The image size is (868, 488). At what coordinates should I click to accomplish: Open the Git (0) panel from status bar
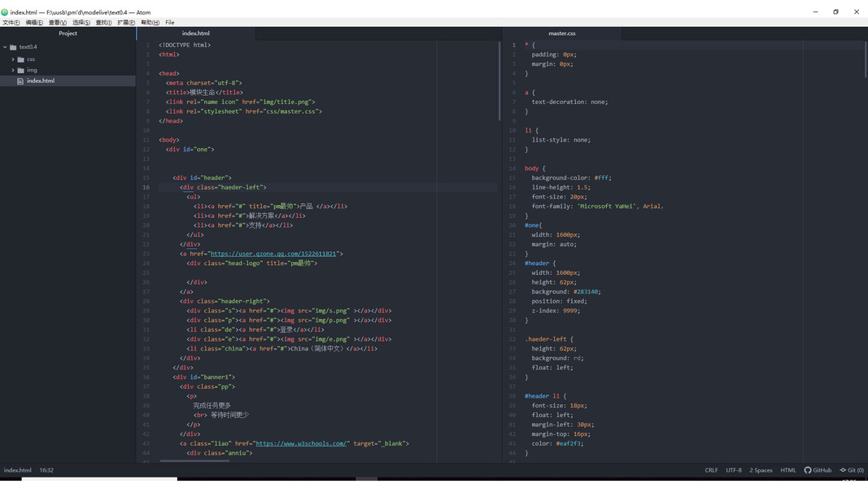coord(852,470)
